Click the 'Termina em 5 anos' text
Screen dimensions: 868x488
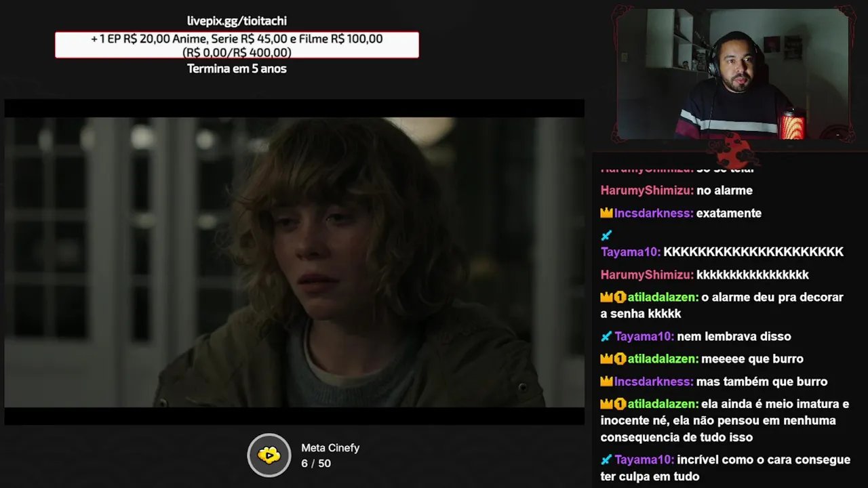237,68
